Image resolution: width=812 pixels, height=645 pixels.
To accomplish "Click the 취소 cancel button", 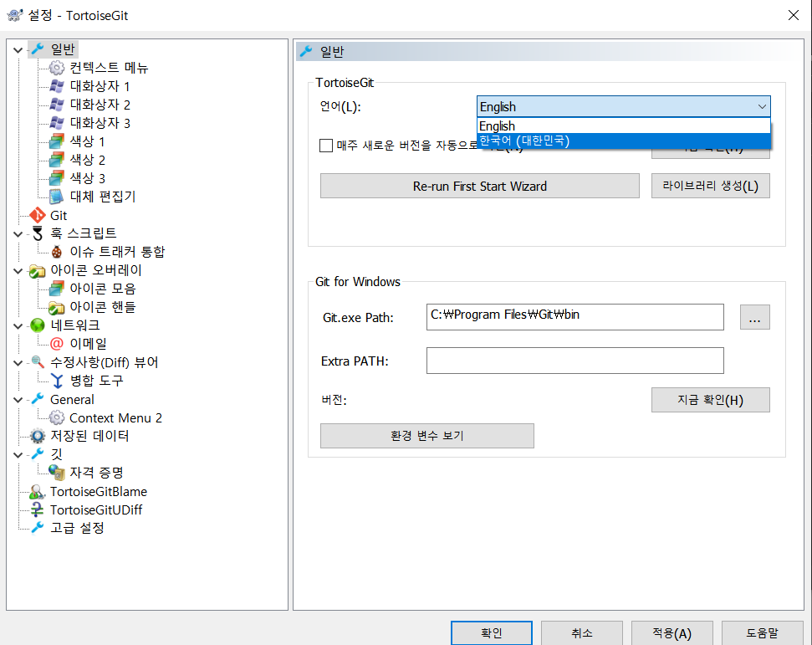I will point(582,633).
